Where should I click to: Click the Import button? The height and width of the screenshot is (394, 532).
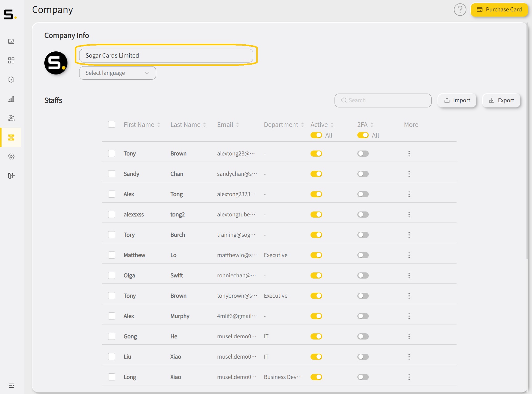457,100
